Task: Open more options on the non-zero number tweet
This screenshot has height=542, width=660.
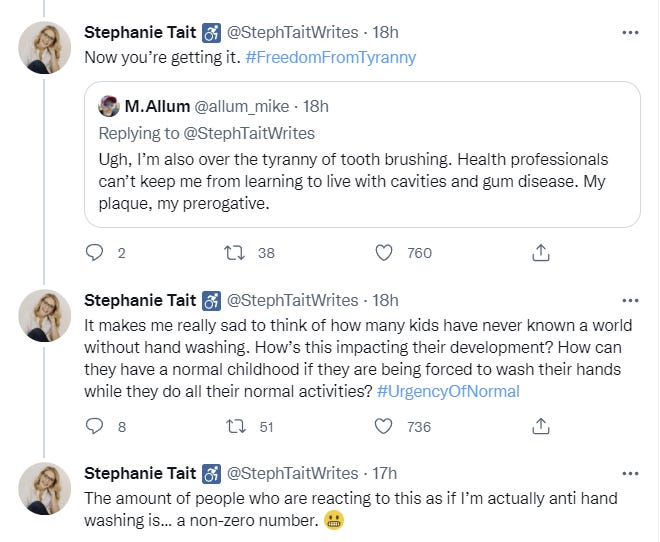Action: [630, 473]
